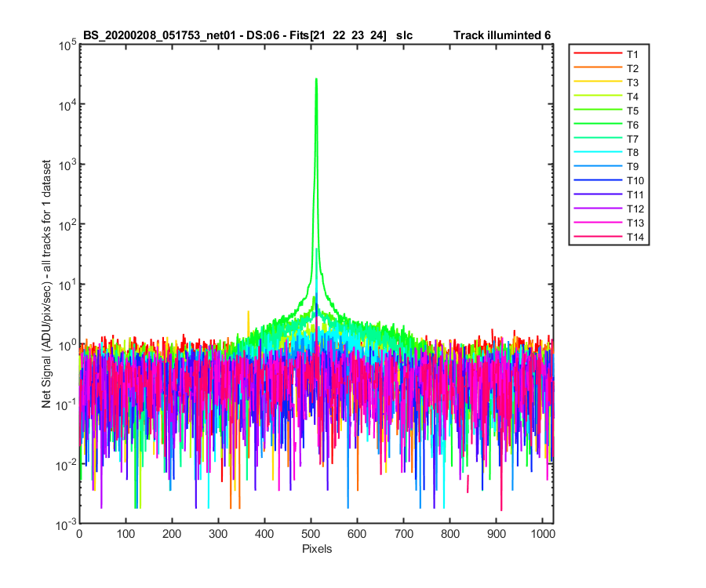706x588 pixels.
Task: Click the T12 legend entry label
Action: [635, 209]
